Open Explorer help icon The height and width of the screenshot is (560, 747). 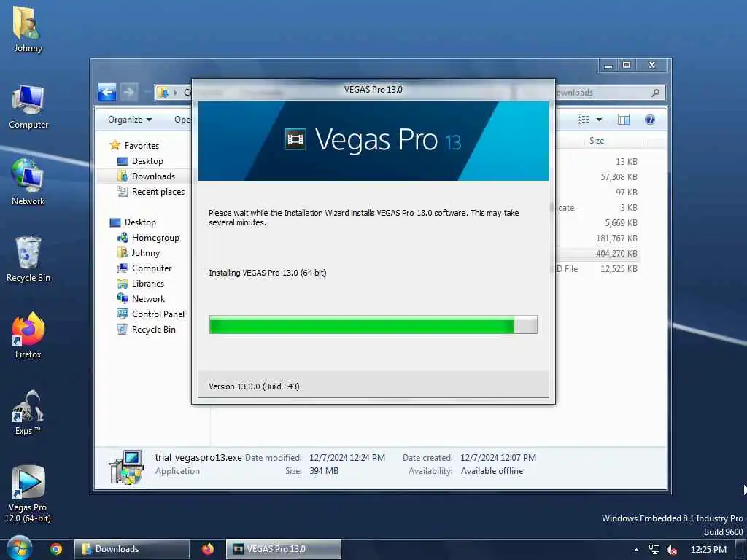click(x=650, y=120)
